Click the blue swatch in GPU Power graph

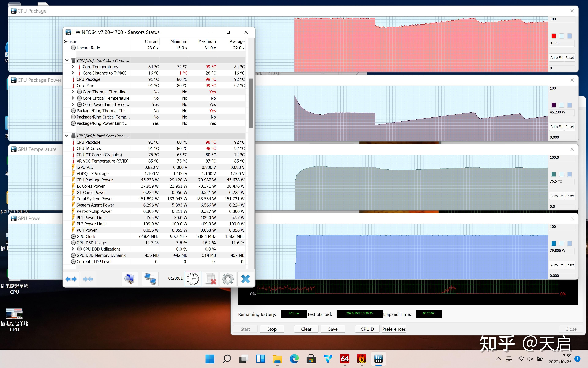tap(554, 243)
